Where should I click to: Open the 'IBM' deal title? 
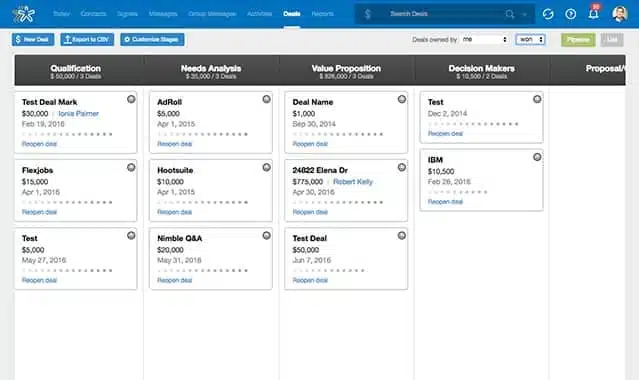click(x=435, y=160)
